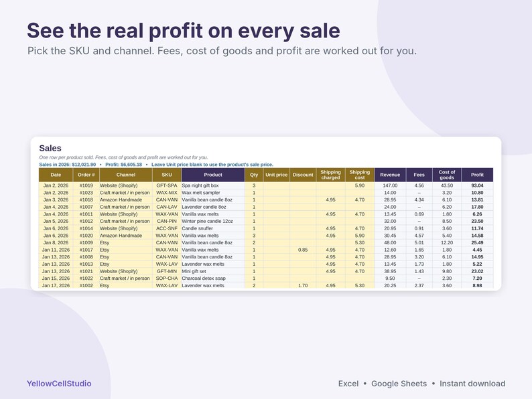Click the Shipping charged column header
532x399 pixels.
coord(330,175)
